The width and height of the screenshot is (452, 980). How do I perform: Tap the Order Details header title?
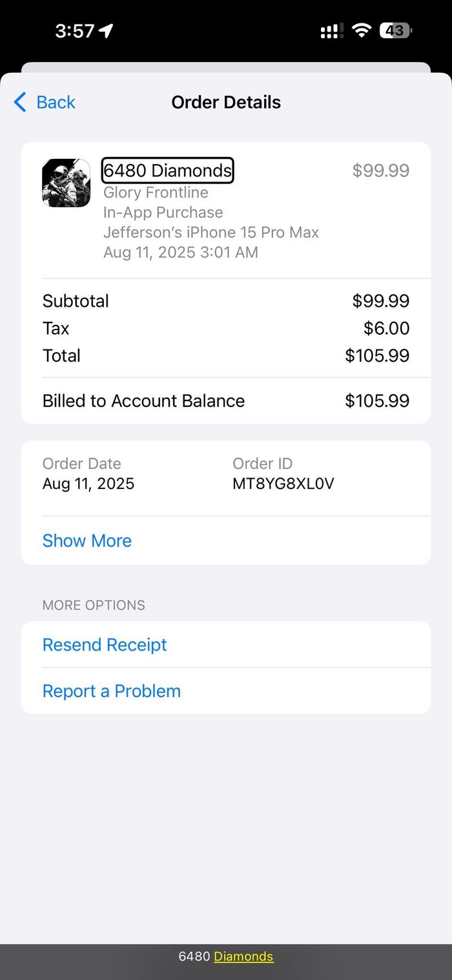(226, 102)
